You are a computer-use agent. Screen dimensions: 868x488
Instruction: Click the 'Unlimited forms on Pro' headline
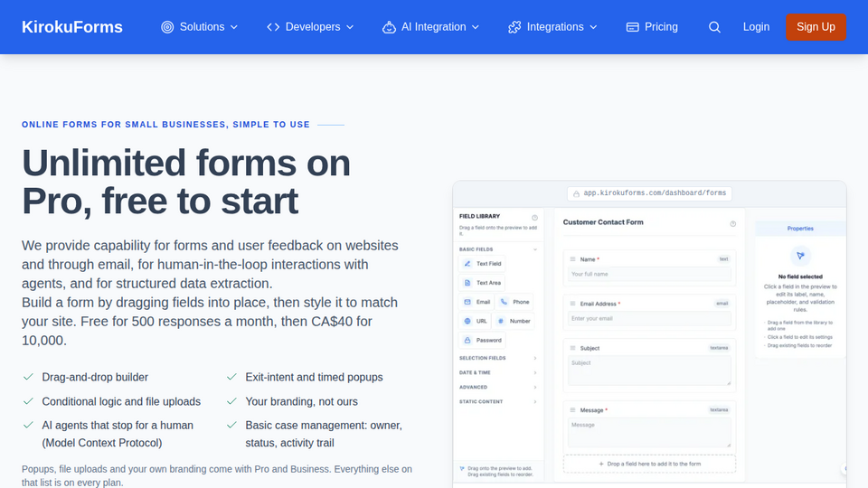coord(186,182)
